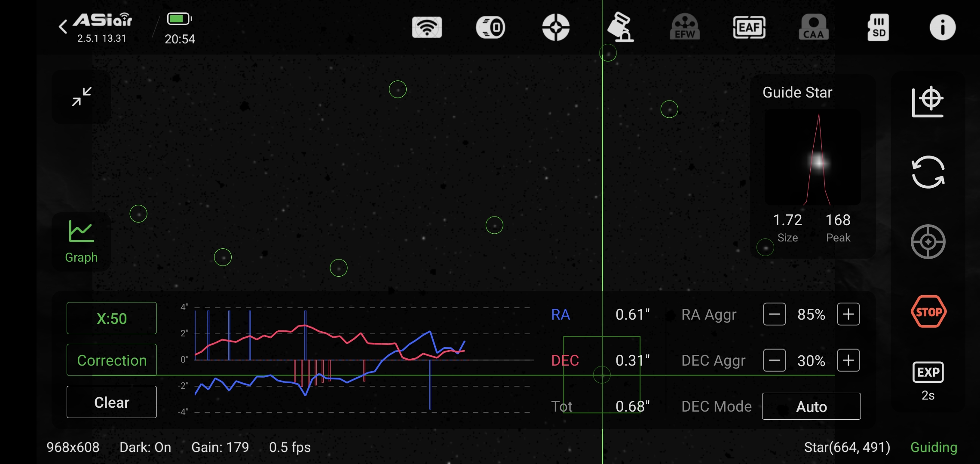Open the EAF focuser settings

tap(749, 28)
